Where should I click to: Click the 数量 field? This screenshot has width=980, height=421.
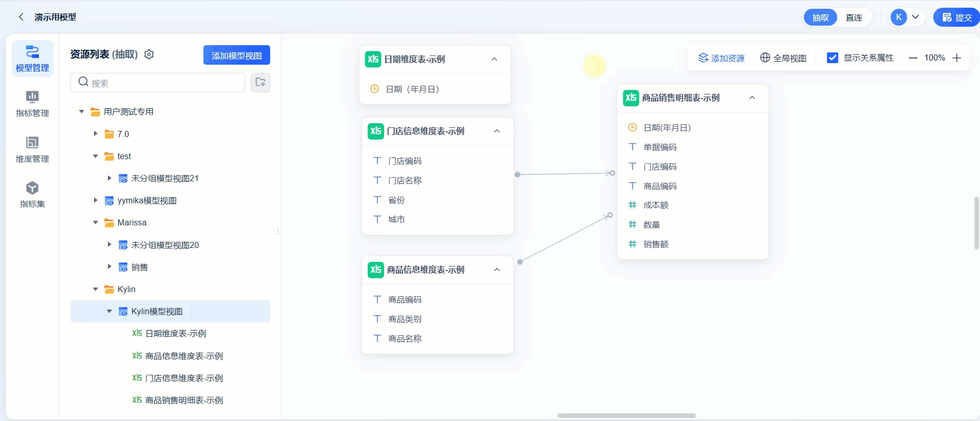click(x=651, y=224)
